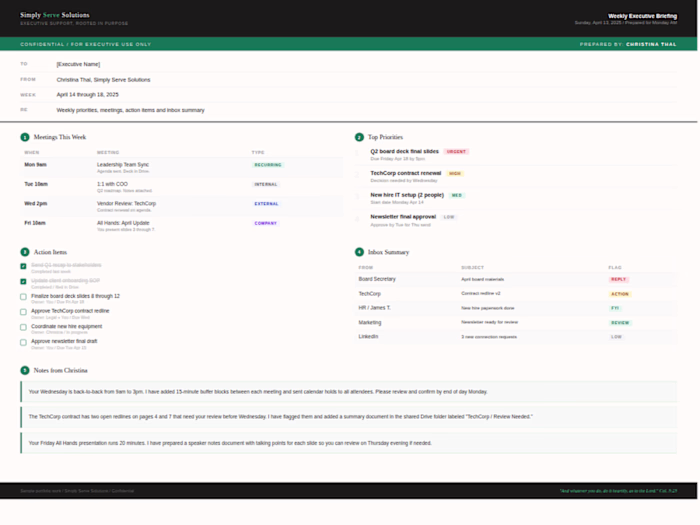Click 'Marketing' sender in inbox summary

click(x=370, y=322)
